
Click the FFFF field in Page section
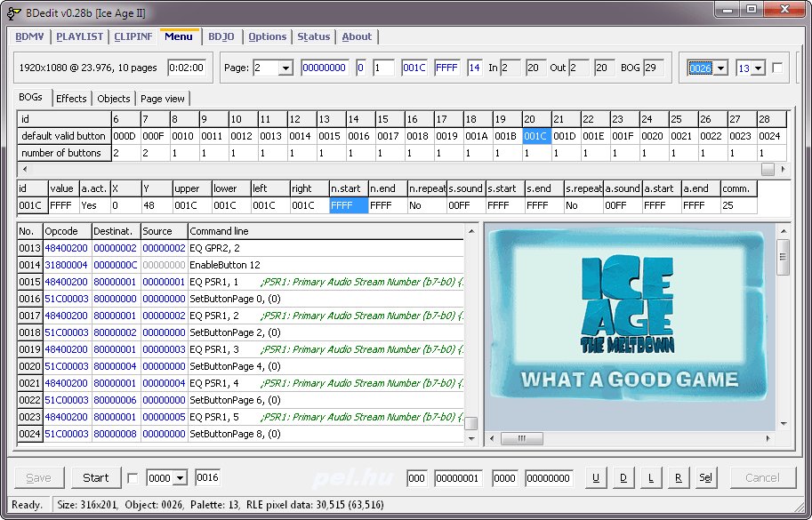[446, 68]
